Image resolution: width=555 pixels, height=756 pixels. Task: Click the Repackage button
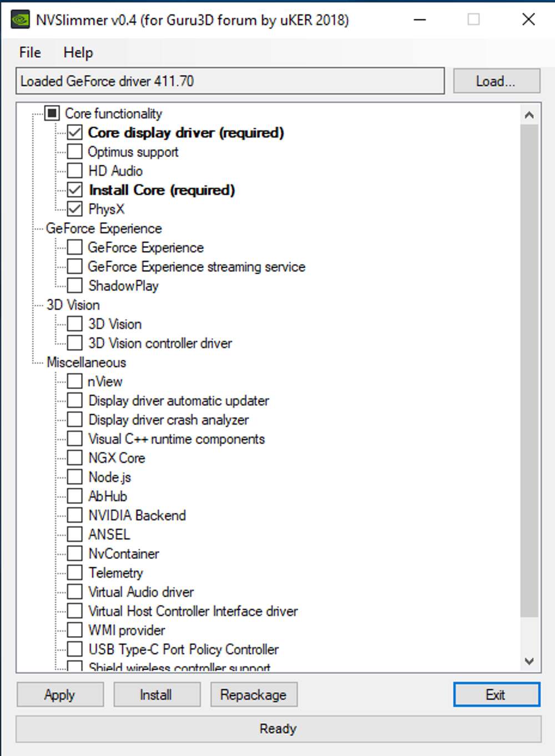[x=254, y=694]
